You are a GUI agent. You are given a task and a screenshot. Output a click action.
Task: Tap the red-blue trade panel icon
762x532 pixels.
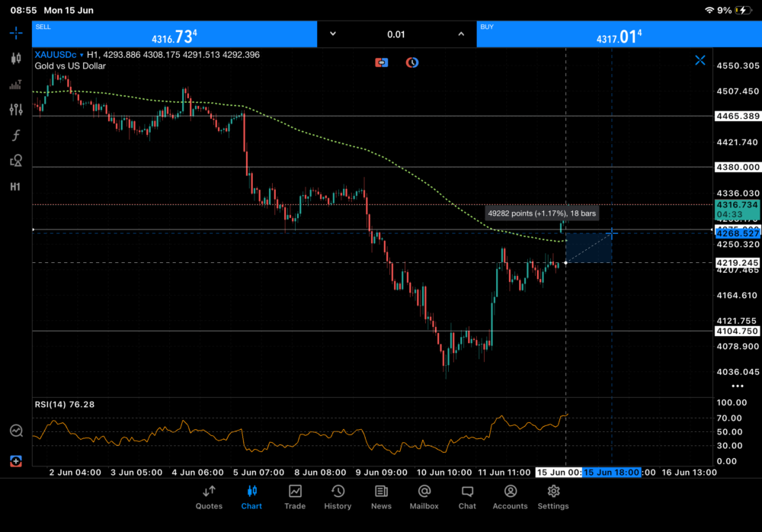[382, 62]
